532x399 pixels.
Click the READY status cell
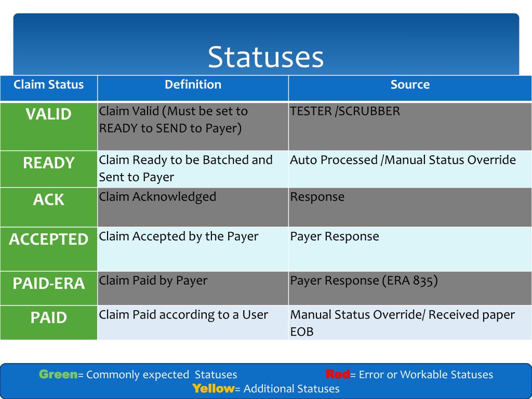click(48, 169)
